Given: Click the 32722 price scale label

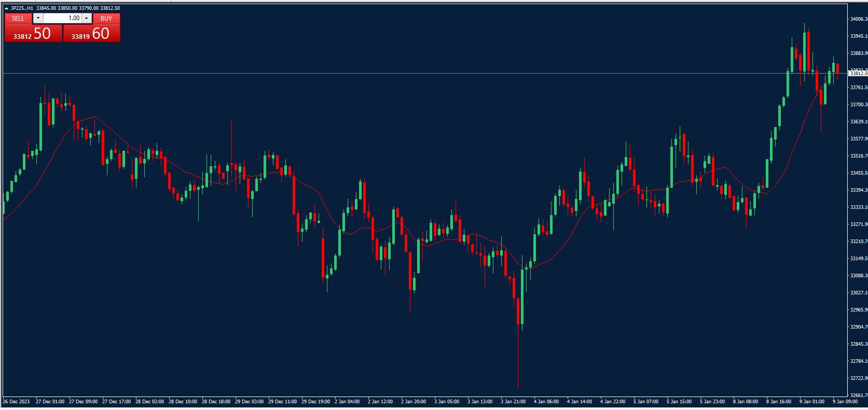Looking at the screenshot, I should click(x=859, y=378).
